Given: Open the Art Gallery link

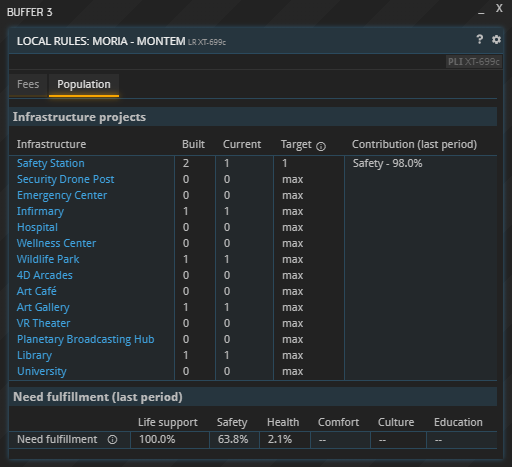Looking at the screenshot, I should [x=43, y=307].
